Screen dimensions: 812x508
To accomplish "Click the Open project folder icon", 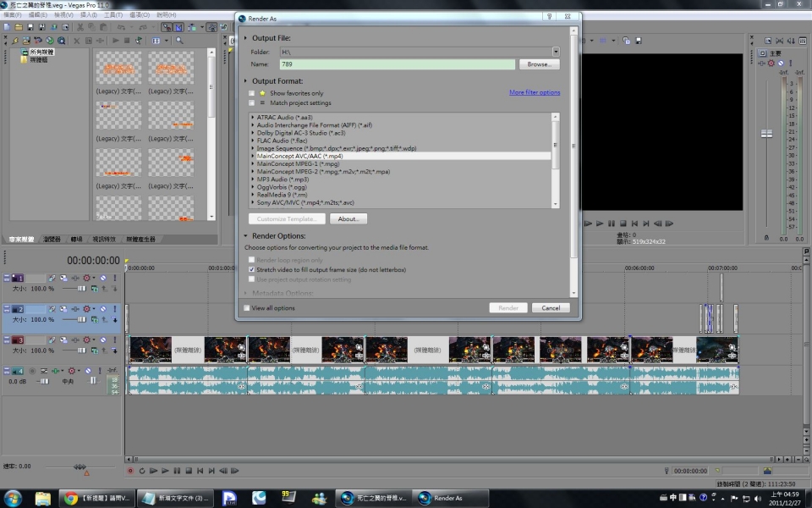I will [x=18, y=27].
